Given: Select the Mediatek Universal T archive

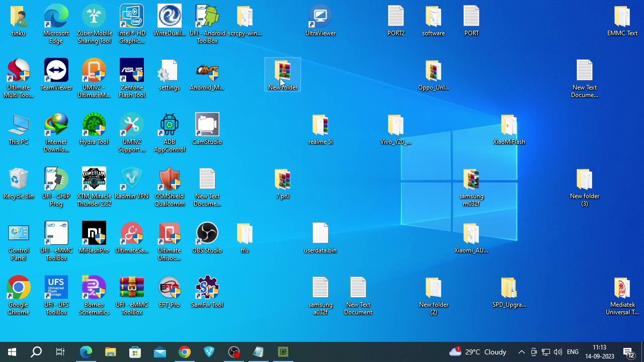Looking at the screenshot, I should 622,296.
